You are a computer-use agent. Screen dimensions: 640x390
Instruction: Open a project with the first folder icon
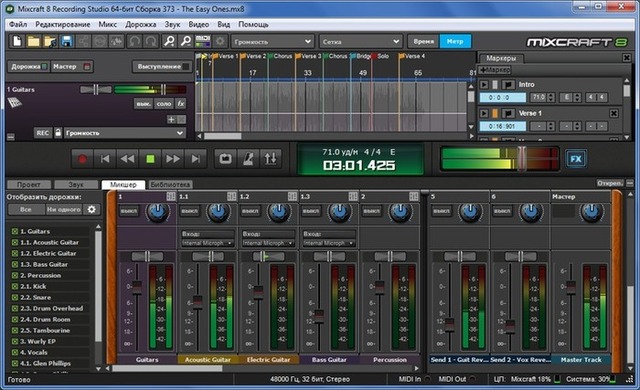(33, 41)
